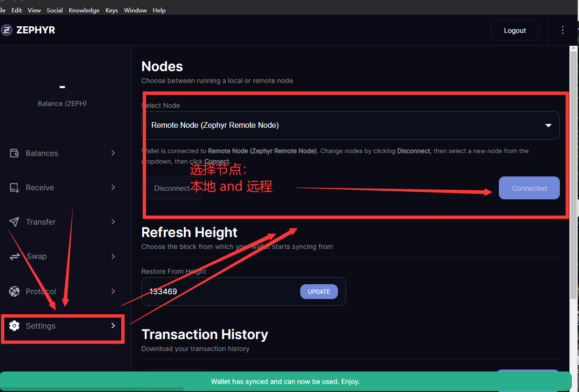Open the Edit menu

[17, 10]
